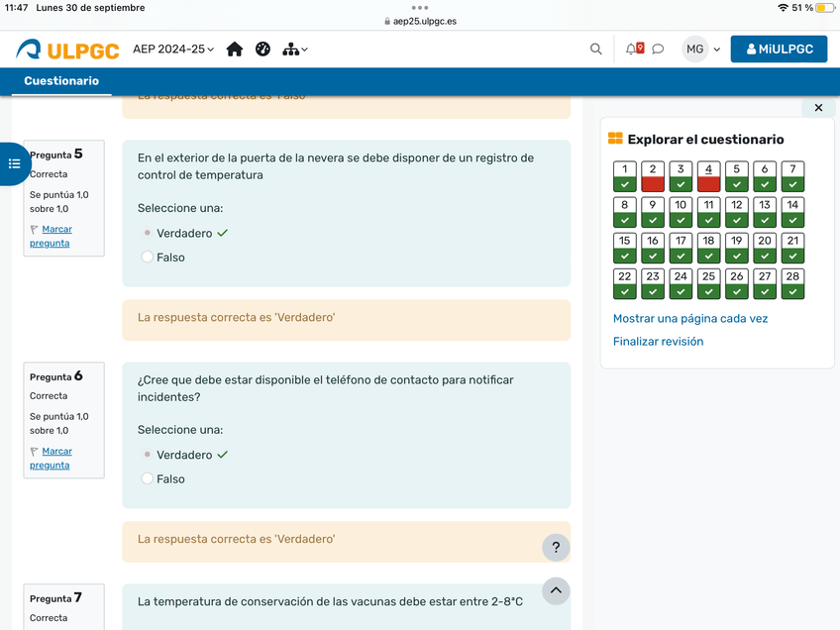Screen dimensions: 840x630
Task: Close the quiz navigation side panel
Action: tap(818, 108)
